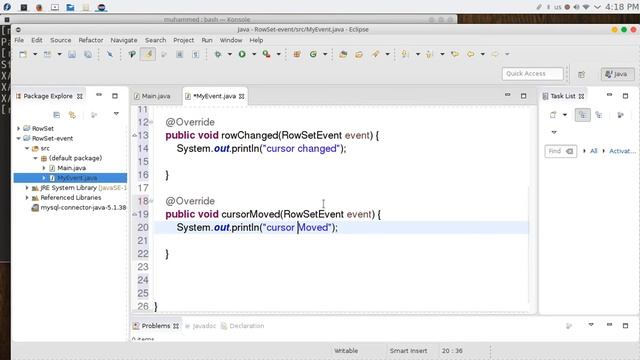The width and height of the screenshot is (640, 360).
Task: Click the Search flashlight toolbar icon
Action: click(375, 54)
